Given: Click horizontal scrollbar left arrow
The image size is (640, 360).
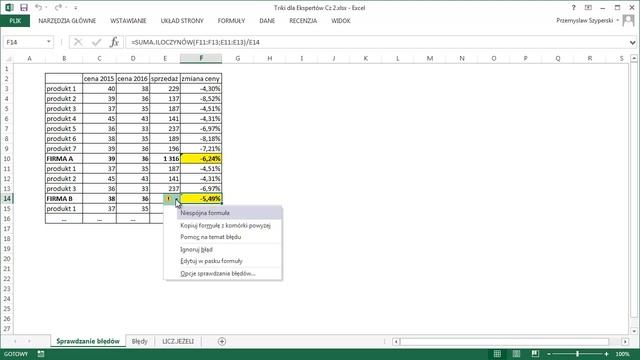Looking at the screenshot, I should (x=396, y=342).
